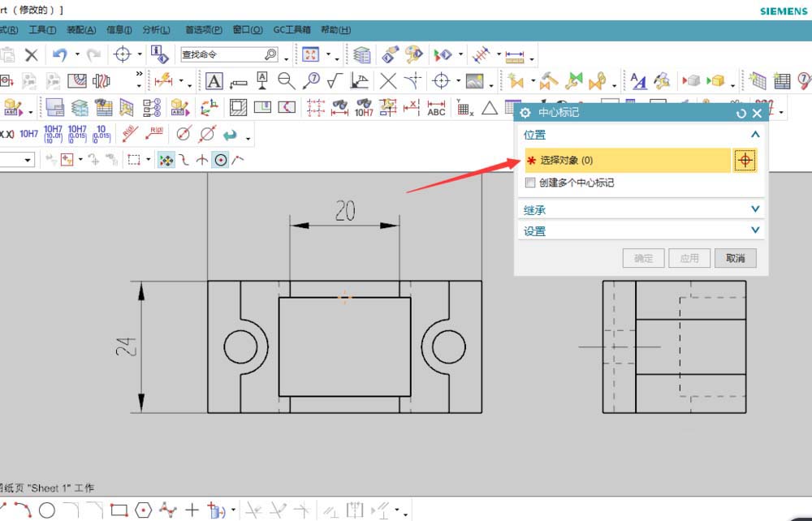Click the dimension value 20 in the drawing
The image size is (812, 521).
tap(345, 210)
